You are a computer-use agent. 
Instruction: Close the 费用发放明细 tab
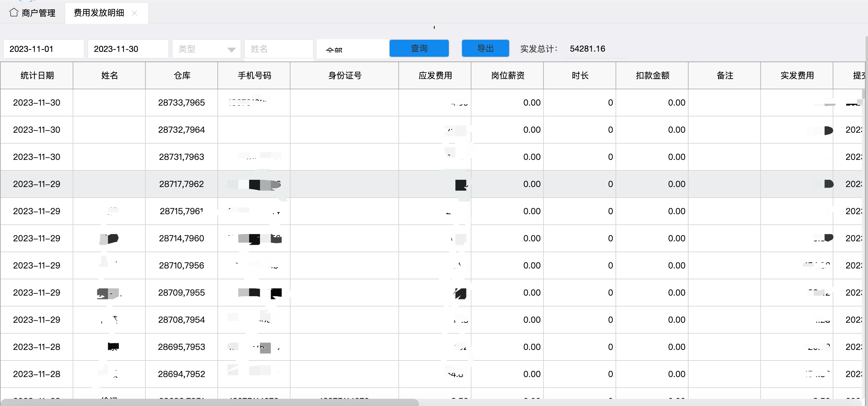pos(135,13)
